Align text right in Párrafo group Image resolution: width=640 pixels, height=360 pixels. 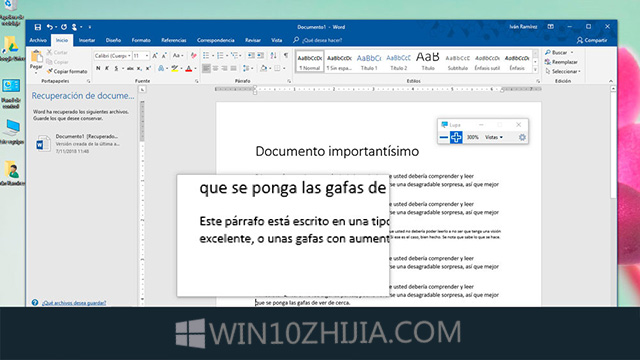click(x=224, y=68)
